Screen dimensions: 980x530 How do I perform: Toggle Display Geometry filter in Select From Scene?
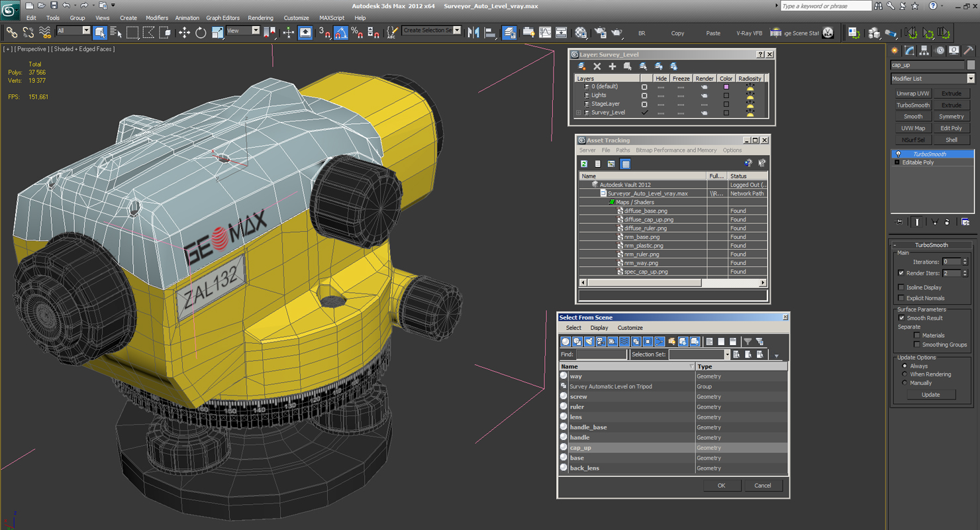pos(565,341)
